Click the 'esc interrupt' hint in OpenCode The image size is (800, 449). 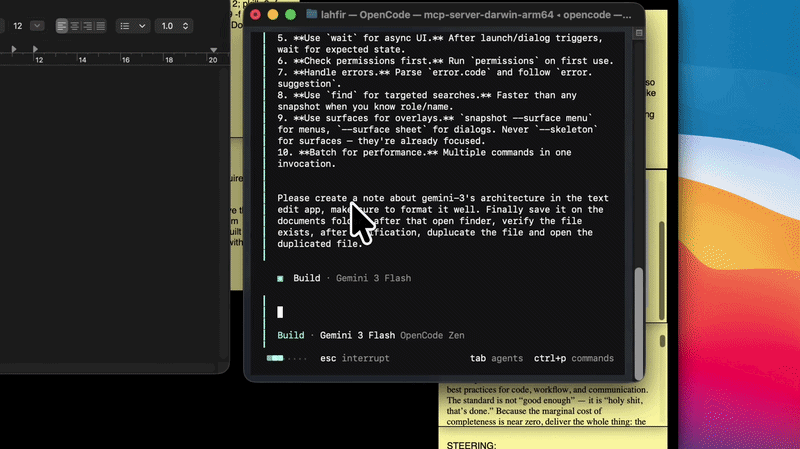click(x=355, y=358)
